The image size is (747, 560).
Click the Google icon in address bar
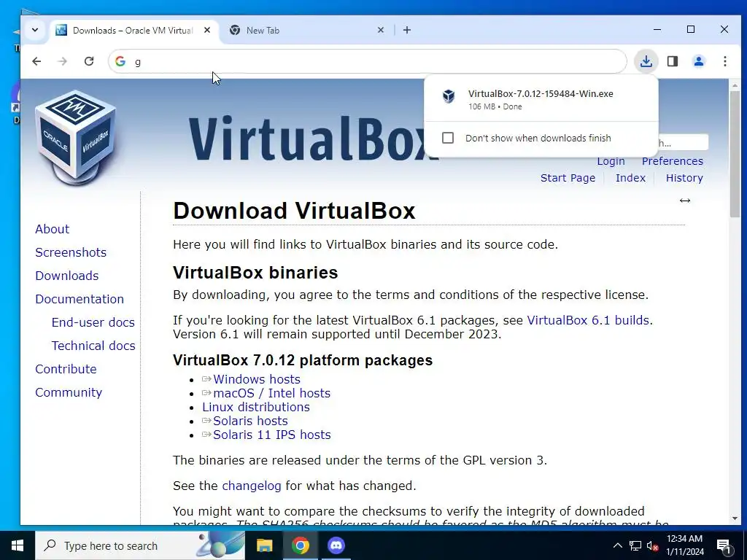[120, 61]
